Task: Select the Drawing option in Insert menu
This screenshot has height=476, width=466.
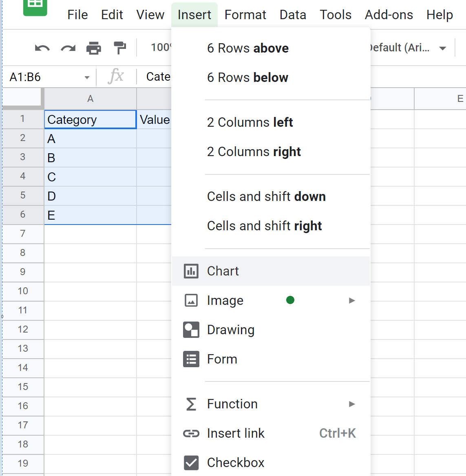Action: pos(231,329)
